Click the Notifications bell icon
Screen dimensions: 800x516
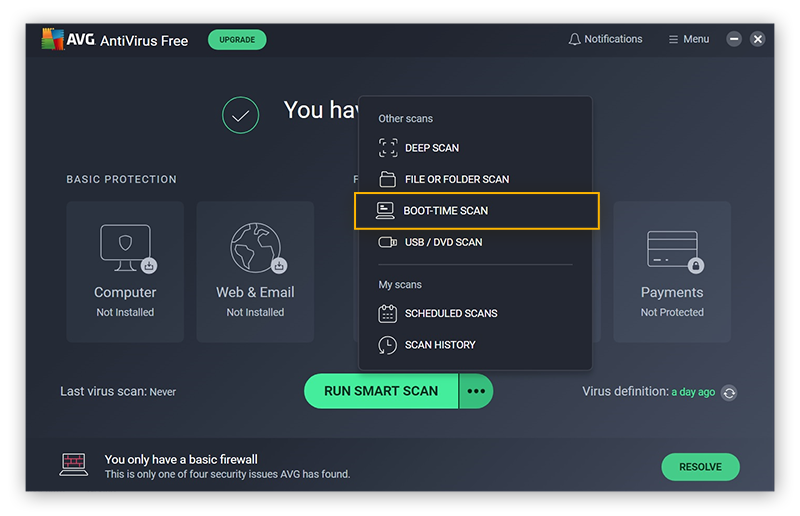(574, 39)
